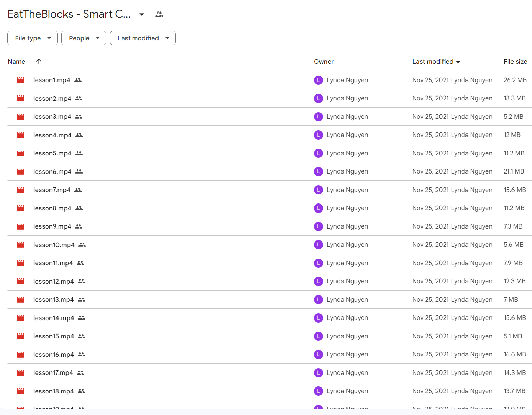The width and height of the screenshot is (532, 415).
Task: Click the video file icon for lesson3.mp4
Action: pos(21,117)
